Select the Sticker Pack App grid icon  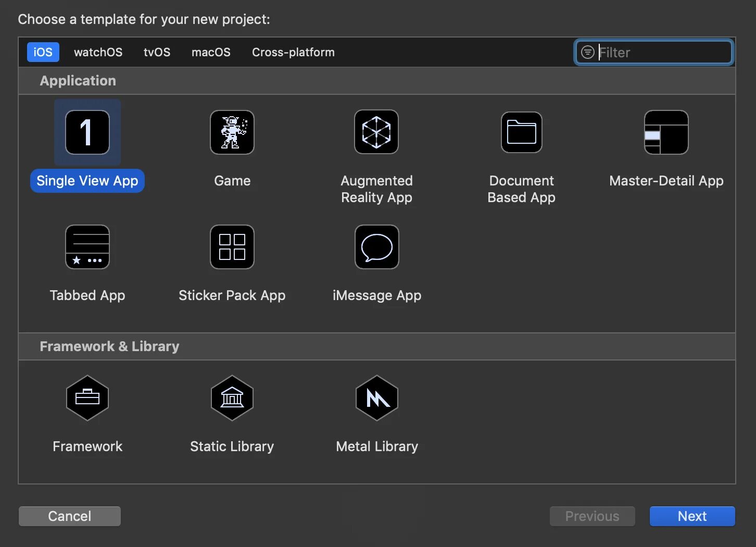pos(232,247)
